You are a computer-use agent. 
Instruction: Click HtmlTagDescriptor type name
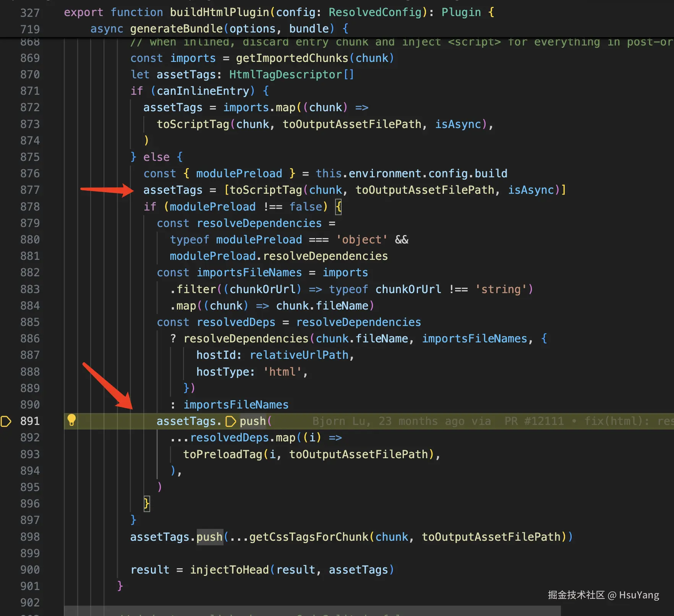pyautogui.click(x=285, y=75)
